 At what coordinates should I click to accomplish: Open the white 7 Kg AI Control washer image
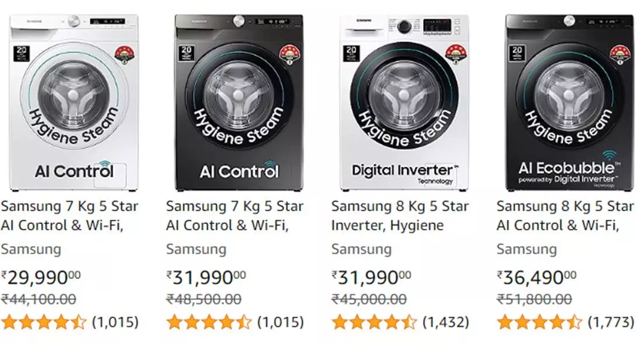[74, 102]
